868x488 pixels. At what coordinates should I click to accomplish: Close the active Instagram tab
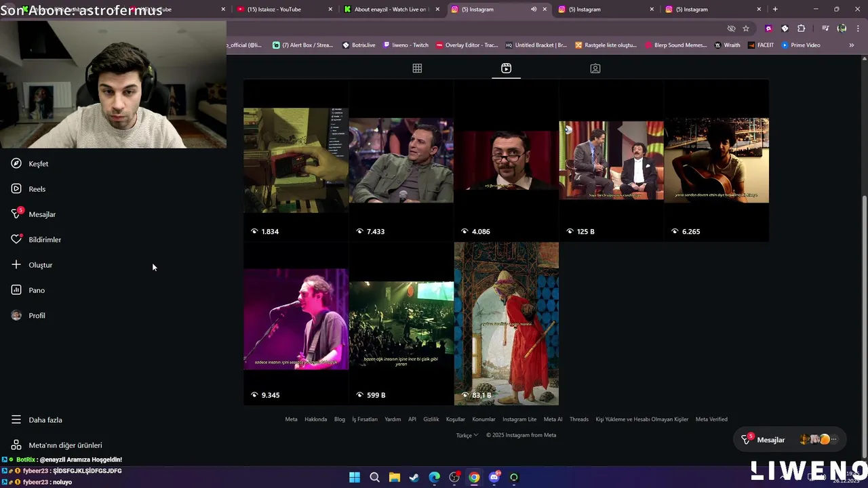pos(545,9)
